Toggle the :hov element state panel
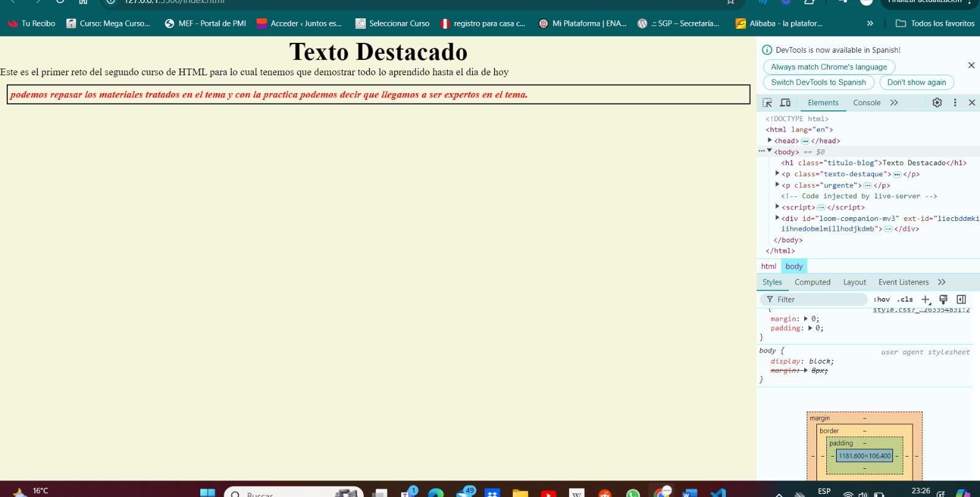Image resolution: width=980 pixels, height=497 pixels. click(881, 299)
